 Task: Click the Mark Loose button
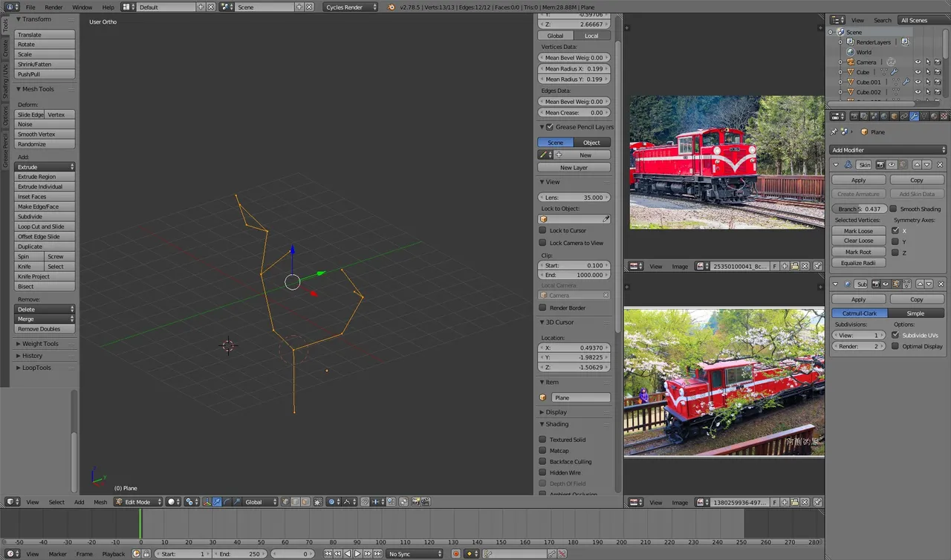point(858,231)
